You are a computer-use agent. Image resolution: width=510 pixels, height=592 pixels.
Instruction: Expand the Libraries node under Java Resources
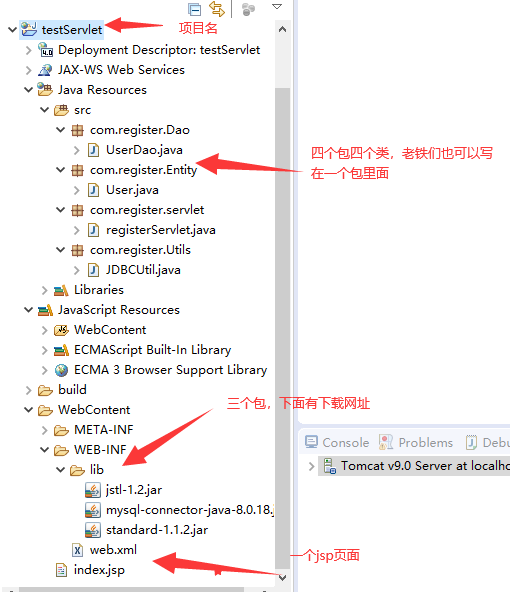coord(45,290)
